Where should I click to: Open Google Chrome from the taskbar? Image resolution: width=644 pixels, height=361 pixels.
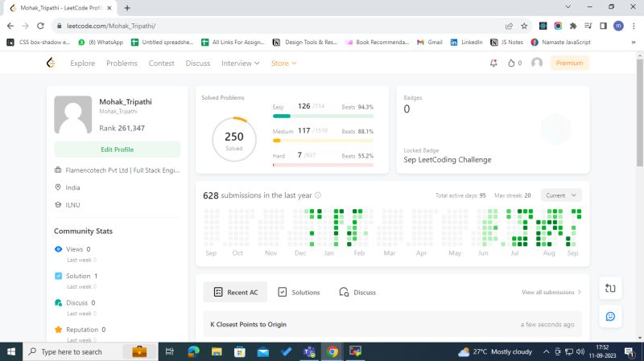(x=332, y=351)
